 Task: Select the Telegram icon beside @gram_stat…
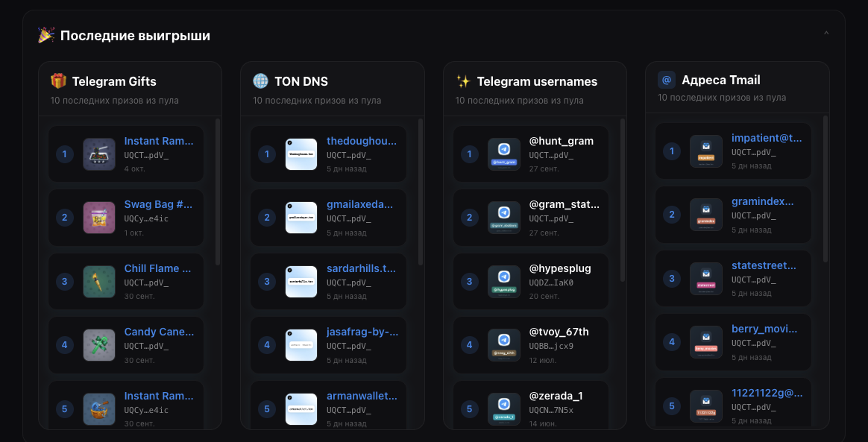pos(504,218)
